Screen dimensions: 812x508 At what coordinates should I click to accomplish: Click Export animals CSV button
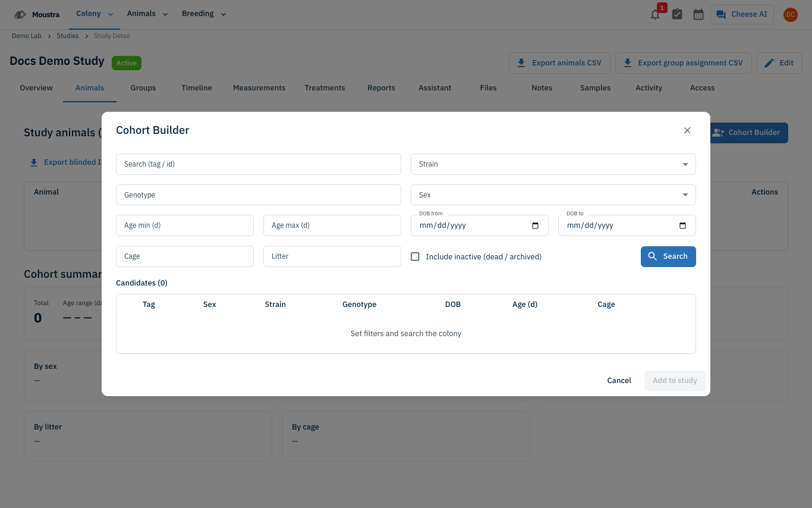click(559, 63)
